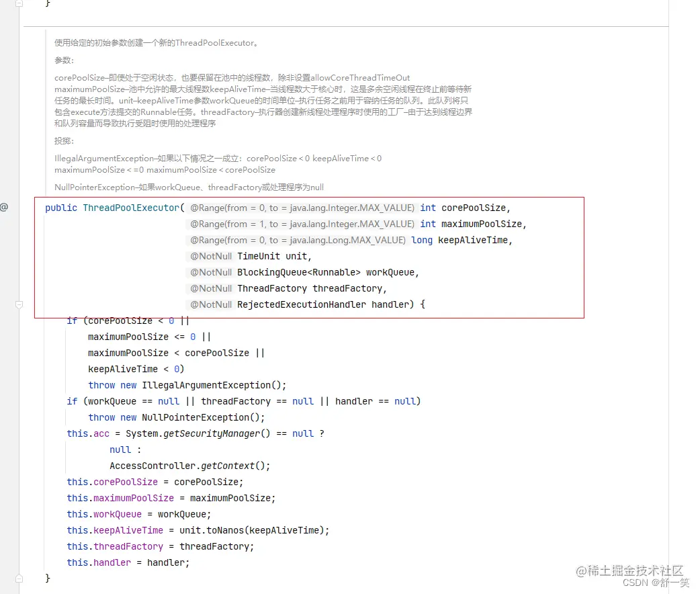Click the 'keepAliveTime < 0' condition
This screenshot has width=700, height=594.
[134, 369]
